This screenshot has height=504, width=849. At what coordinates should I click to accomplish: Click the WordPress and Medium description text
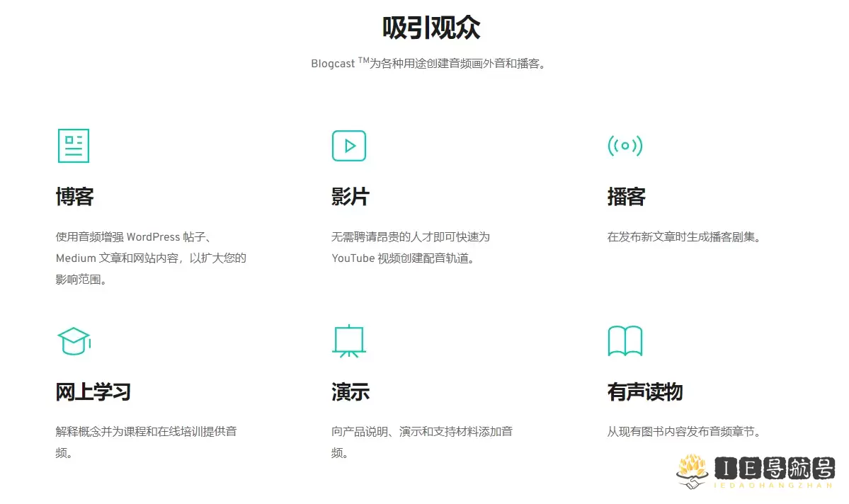[151, 258]
